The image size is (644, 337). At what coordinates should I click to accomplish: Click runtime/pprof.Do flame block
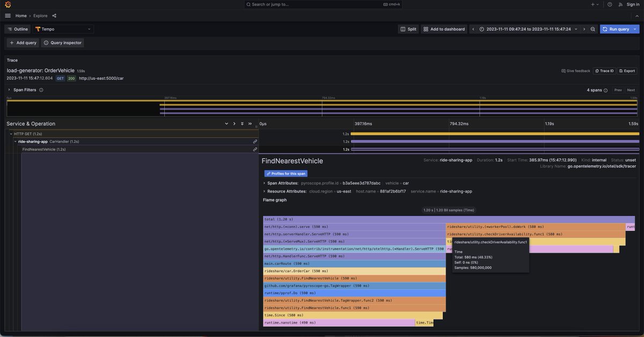tap(354, 293)
